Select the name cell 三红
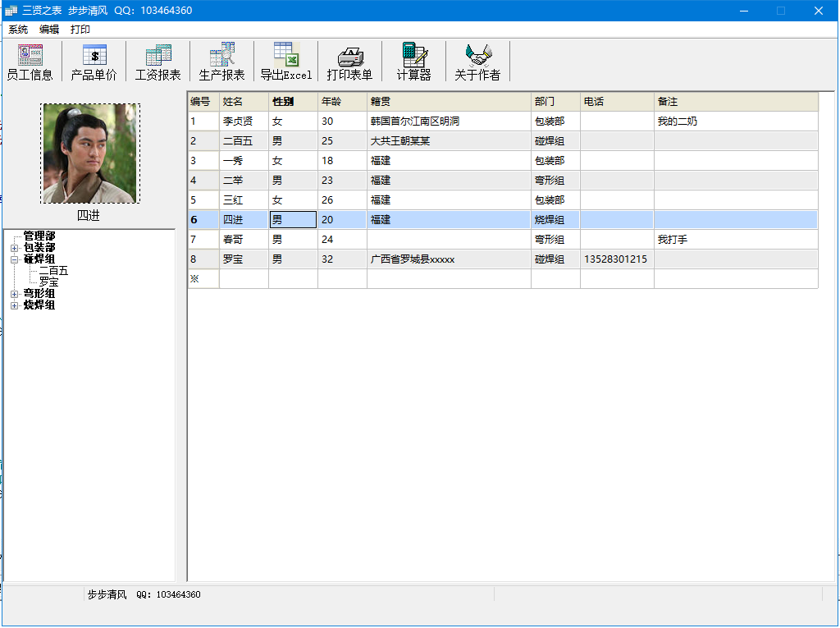The width and height of the screenshot is (840, 628). [244, 200]
